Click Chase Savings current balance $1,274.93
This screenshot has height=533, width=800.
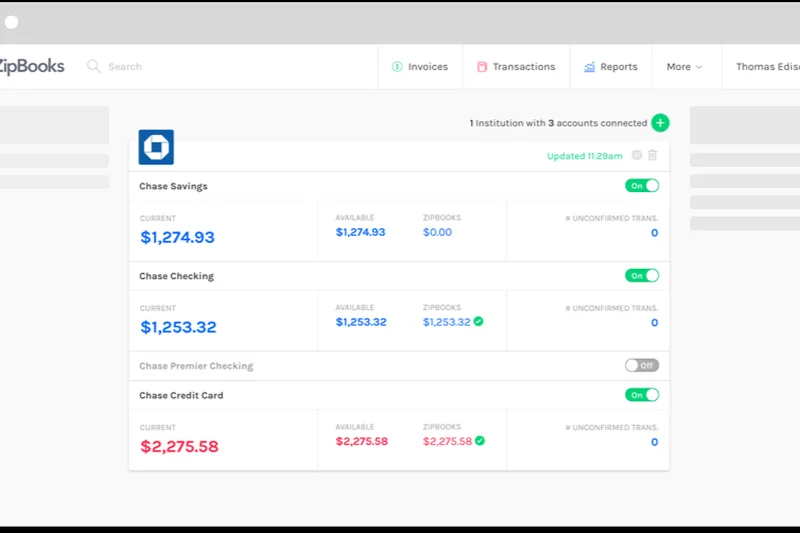[x=178, y=237]
